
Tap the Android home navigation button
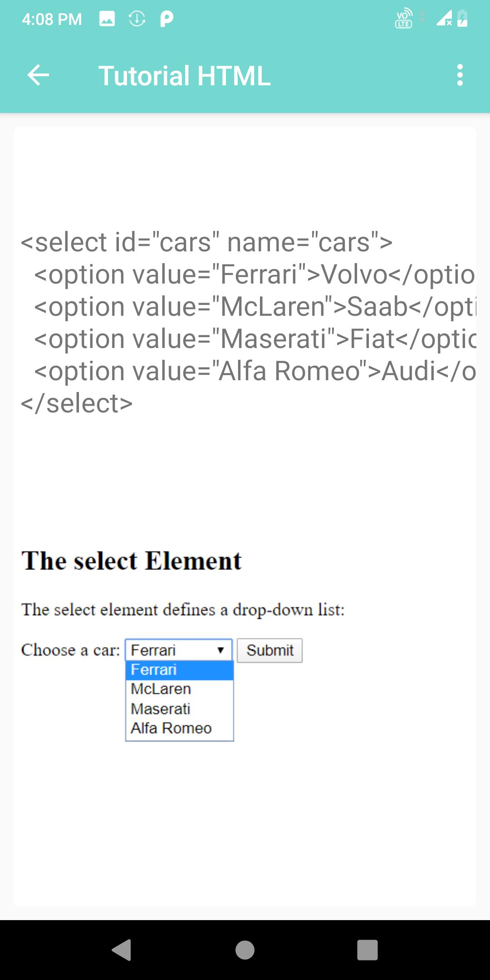[x=245, y=950]
